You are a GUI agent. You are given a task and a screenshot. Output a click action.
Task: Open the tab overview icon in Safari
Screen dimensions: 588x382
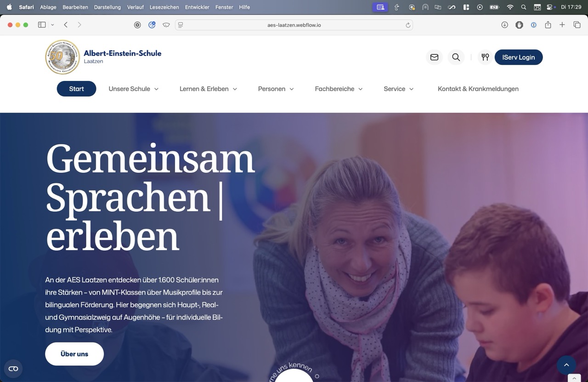coord(577,25)
